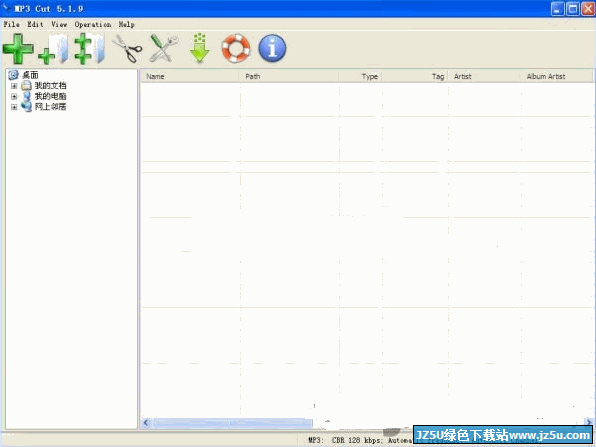596x447 pixels.
Task: Open the screwdriver and wrench settings icon
Action: tap(164, 48)
